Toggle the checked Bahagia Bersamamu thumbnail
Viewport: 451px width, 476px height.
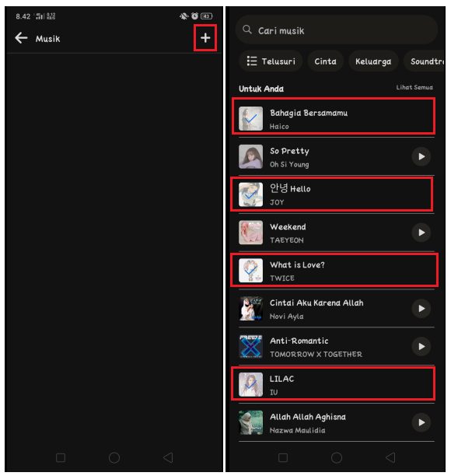pyautogui.click(x=250, y=118)
